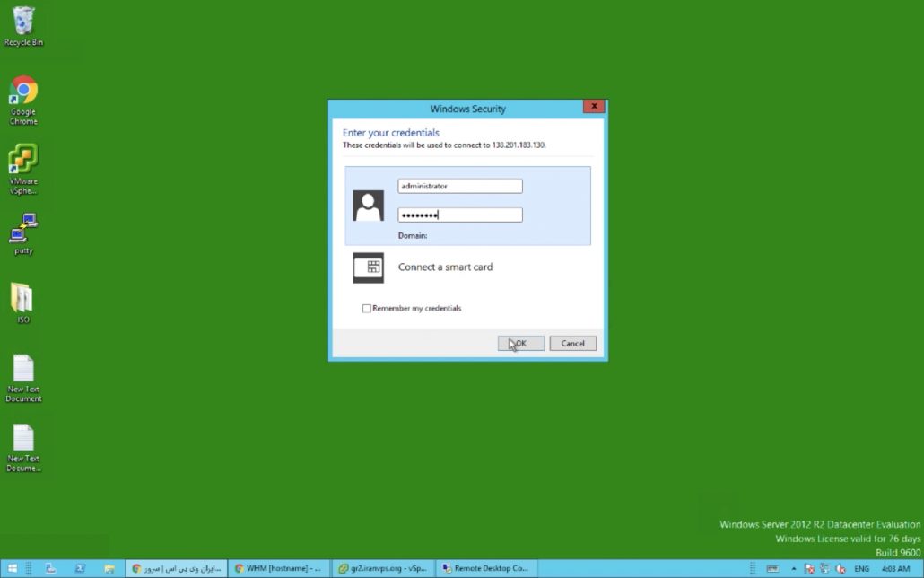
Task: Open PowerShell from the taskbar
Action: tap(80, 568)
